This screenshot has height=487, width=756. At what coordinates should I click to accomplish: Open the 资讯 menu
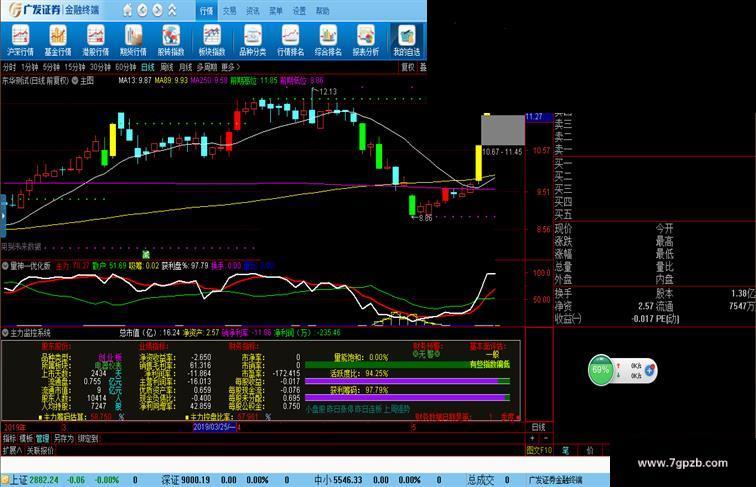(x=253, y=11)
